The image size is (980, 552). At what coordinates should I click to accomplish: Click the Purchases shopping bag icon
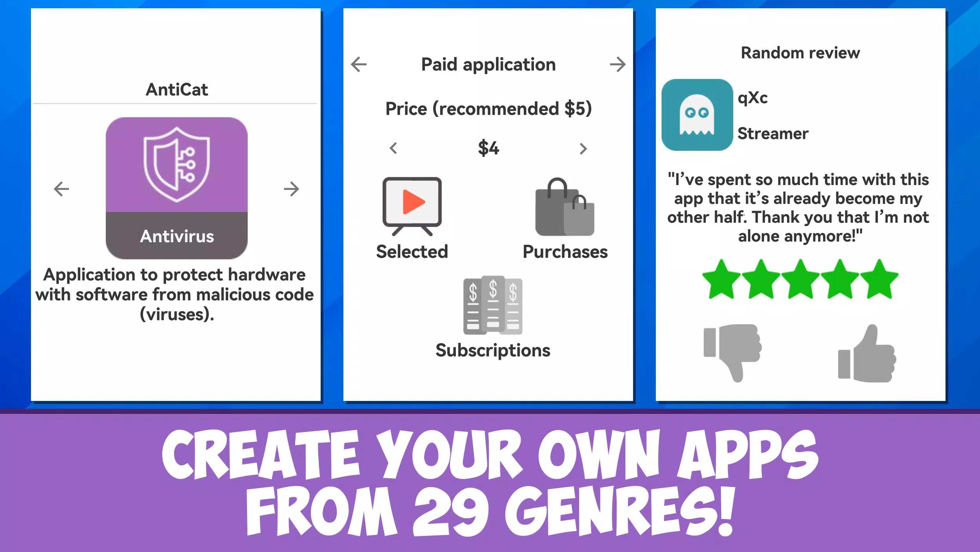tap(564, 207)
